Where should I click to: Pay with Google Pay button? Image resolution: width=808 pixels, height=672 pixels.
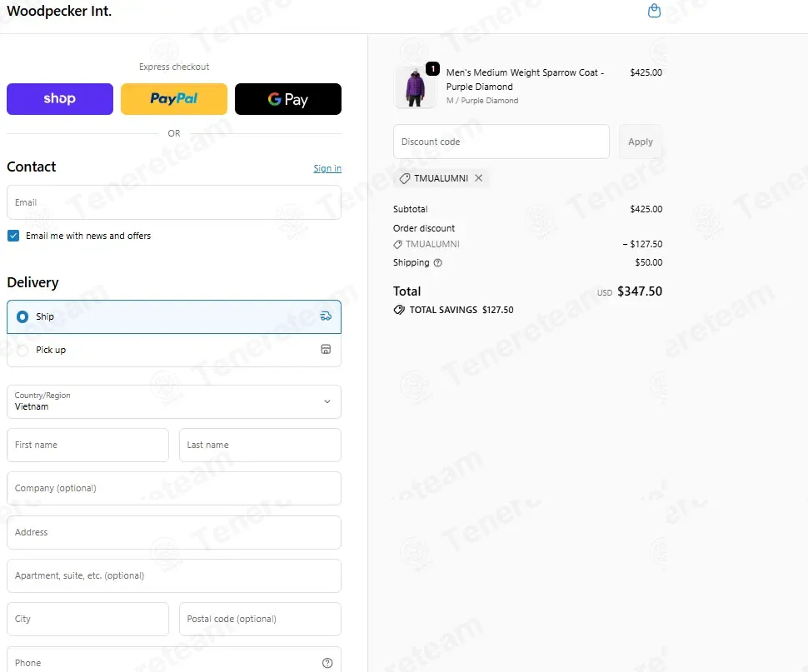tap(288, 99)
